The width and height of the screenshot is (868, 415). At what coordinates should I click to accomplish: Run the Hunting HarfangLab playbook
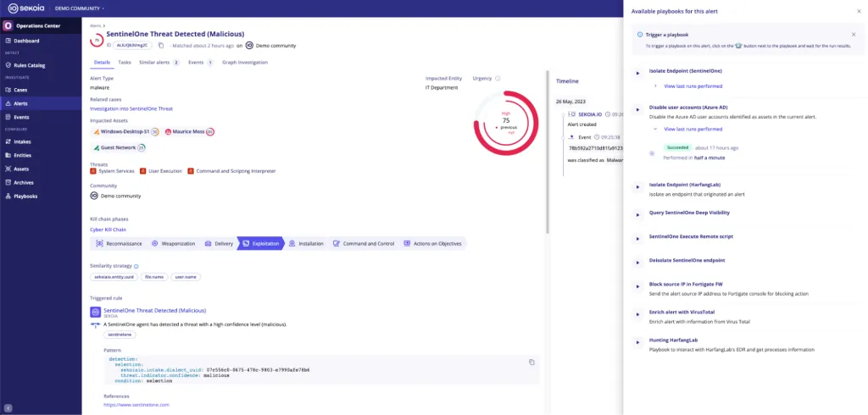[637, 342]
